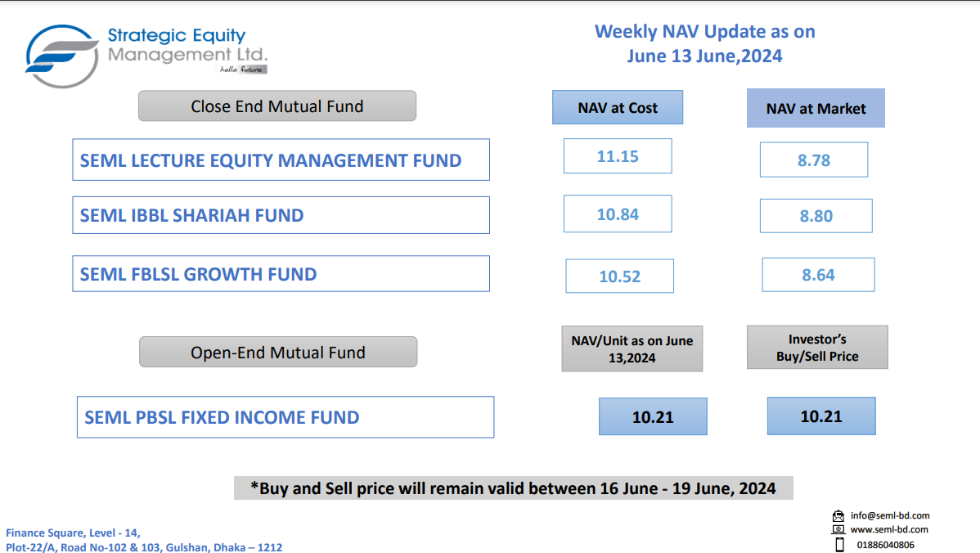Click NAV at cost value 10.84
The width and height of the screenshot is (980, 553).
coord(618,214)
